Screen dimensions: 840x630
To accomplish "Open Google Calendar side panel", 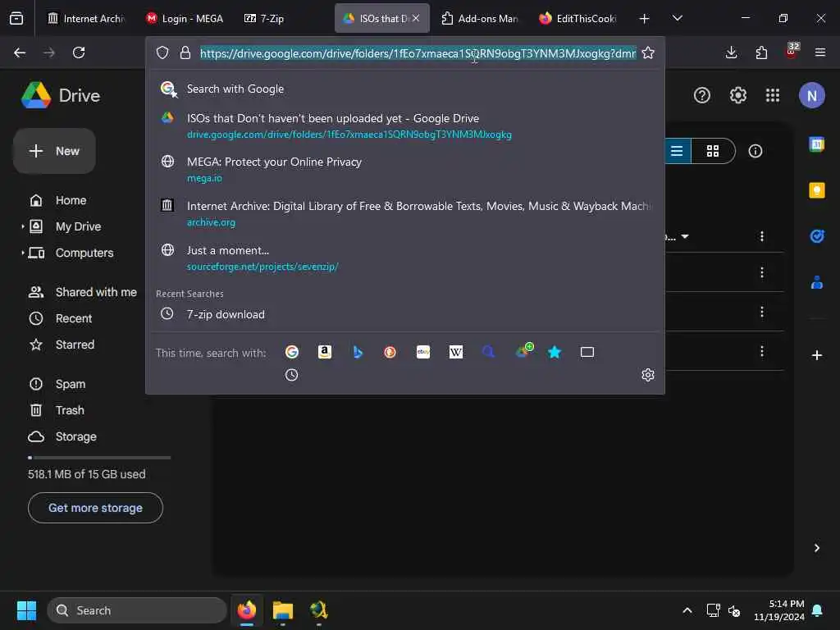I will (x=816, y=144).
